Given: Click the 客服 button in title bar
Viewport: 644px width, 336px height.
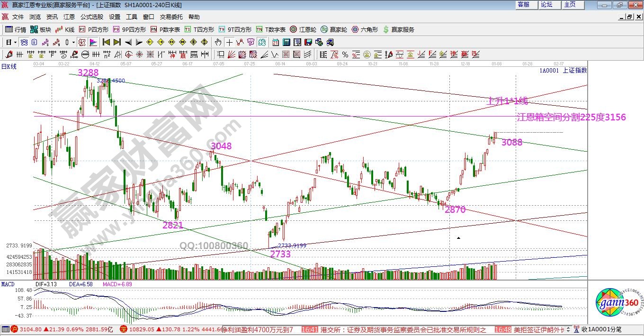Looking at the screenshot, I should [524, 5].
